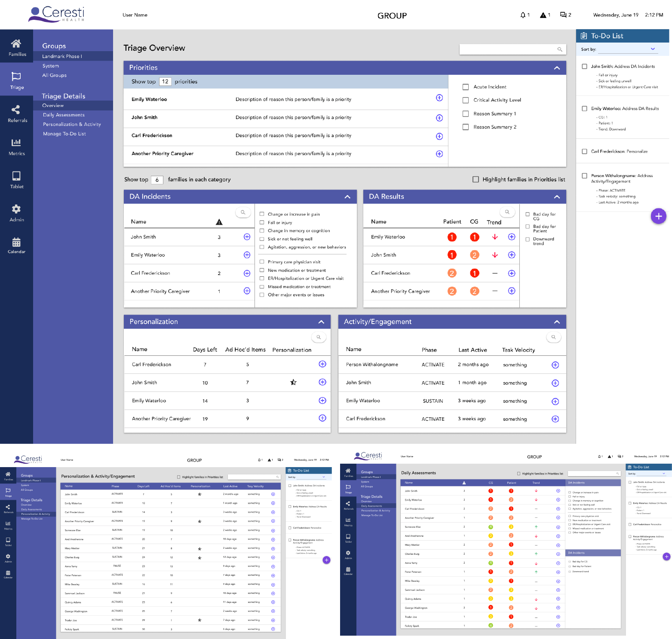The width and height of the screenshot is (672, 639).
Task: Open the Metrics chart icon
Action: click(x=16, y=142)
